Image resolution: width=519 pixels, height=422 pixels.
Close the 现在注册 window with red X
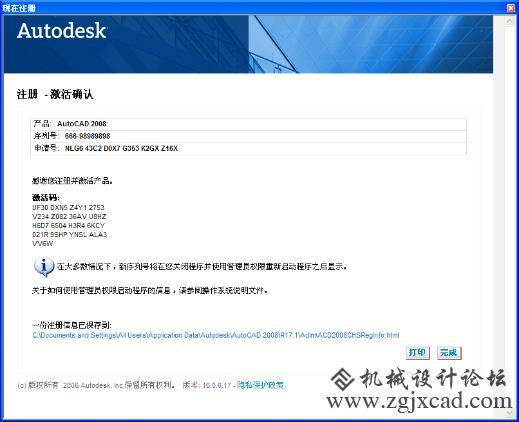click(511, 8)
